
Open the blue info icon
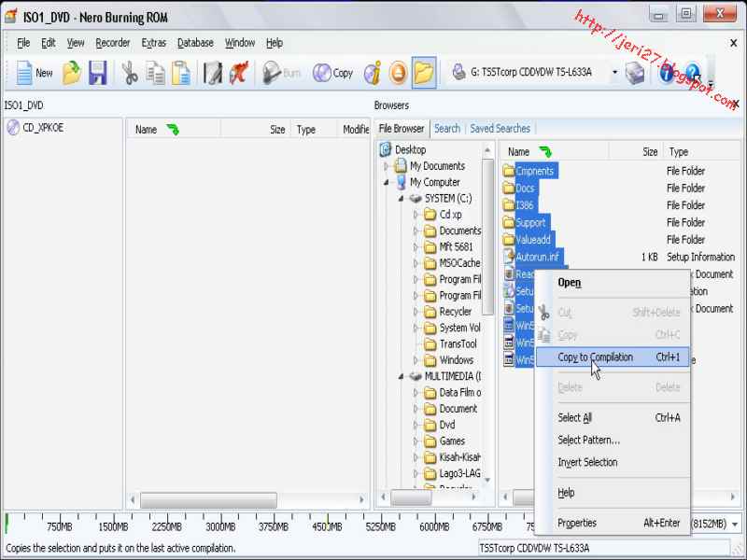pyautogui.click(x=666, y=73)
